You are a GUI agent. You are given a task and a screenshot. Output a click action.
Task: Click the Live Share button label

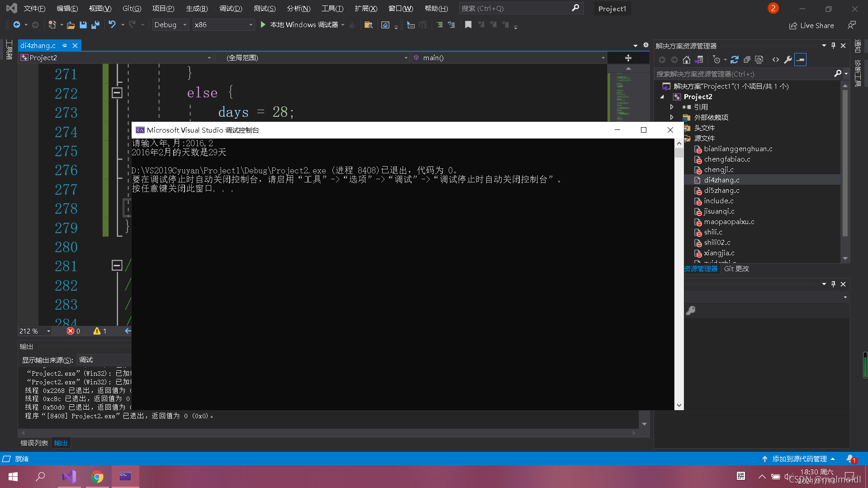[x=817, y=26]
